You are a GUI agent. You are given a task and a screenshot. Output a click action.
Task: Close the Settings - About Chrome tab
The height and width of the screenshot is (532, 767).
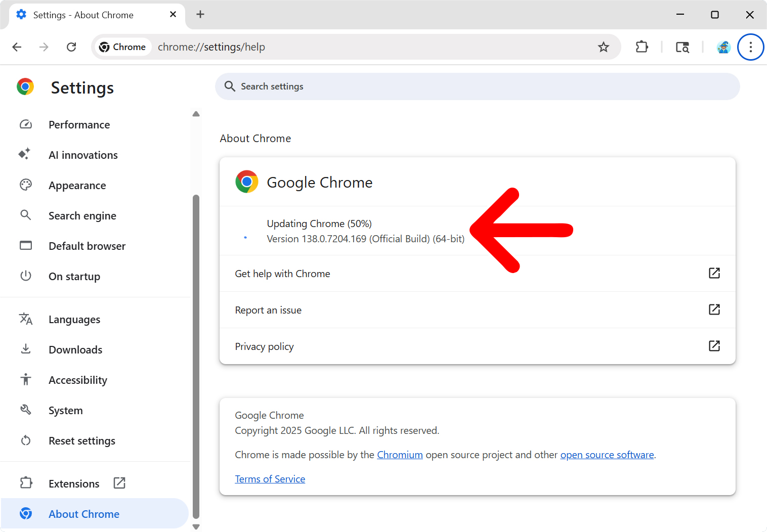pyautogui.click(x=173, y=14)
